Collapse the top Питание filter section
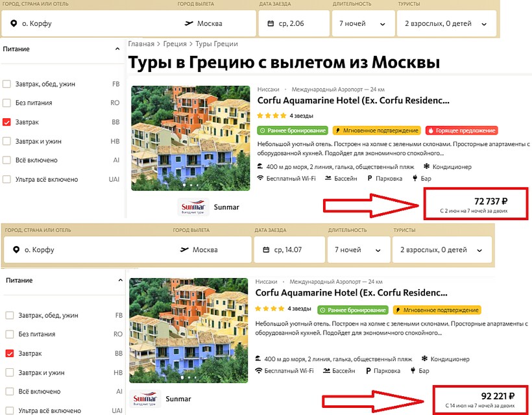 [117, 49]
